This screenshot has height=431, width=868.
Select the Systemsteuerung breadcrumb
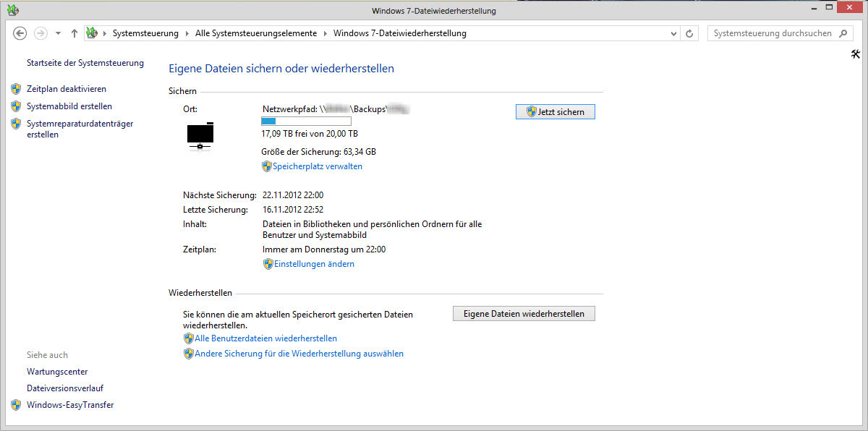tap(145, 33)
